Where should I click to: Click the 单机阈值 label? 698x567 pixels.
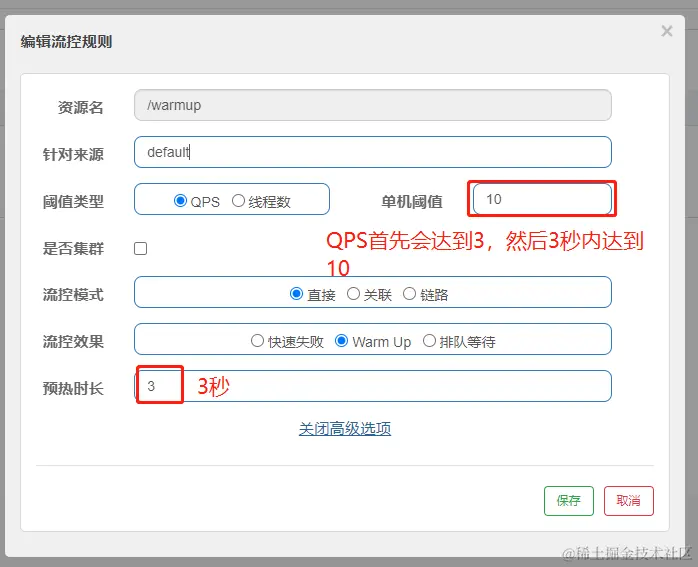click(x=412, y=202)
